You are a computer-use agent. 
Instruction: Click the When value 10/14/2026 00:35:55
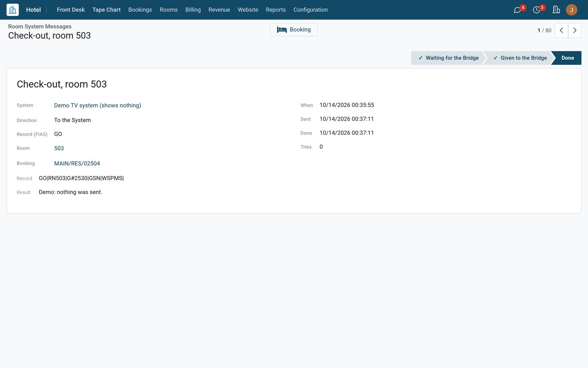click(347, 105)
